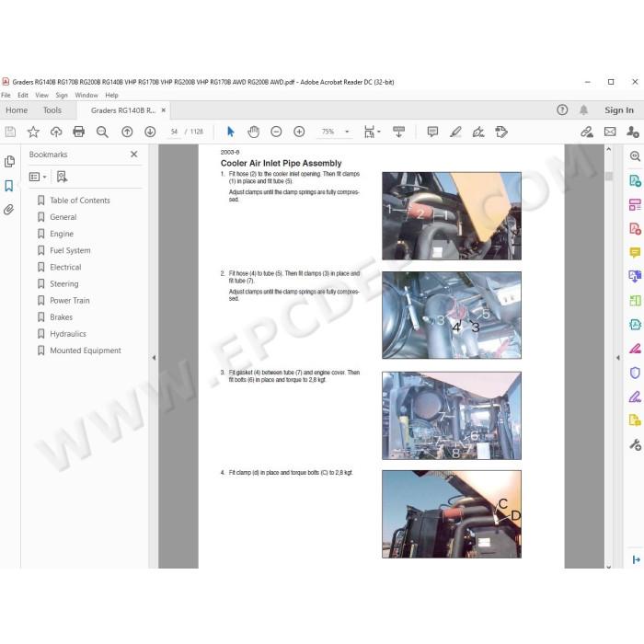Open search tool in the right pane

635,156
